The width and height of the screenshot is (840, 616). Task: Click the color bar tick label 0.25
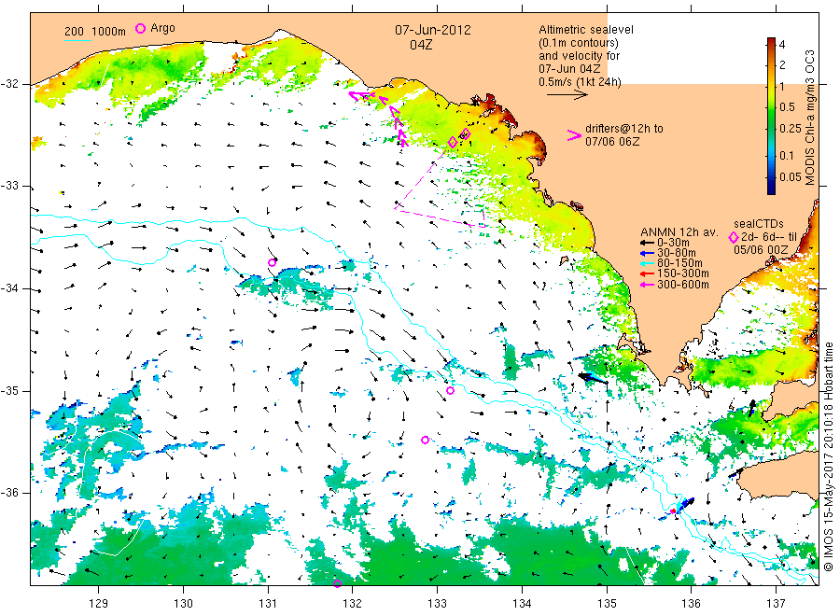click(791, 129)
